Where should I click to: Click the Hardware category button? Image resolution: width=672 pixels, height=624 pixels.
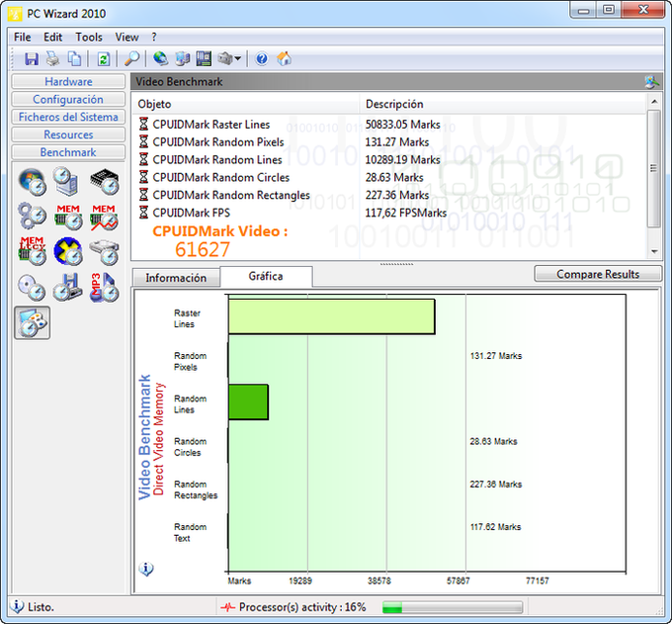coord(68,81)
